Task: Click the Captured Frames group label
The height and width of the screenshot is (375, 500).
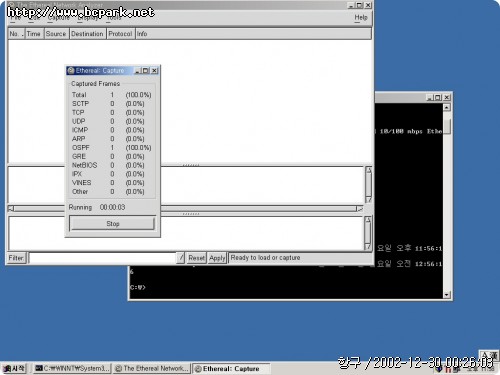Action: pos(95,83)
